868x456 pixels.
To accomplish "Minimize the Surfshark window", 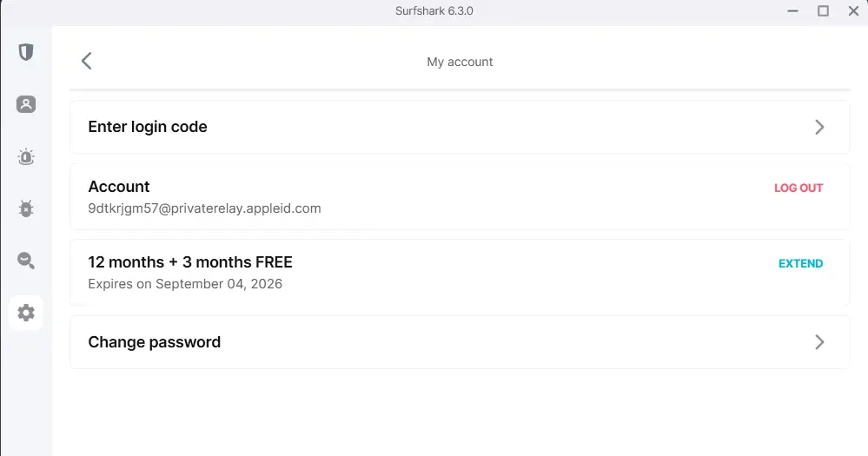I will [792, 10].
